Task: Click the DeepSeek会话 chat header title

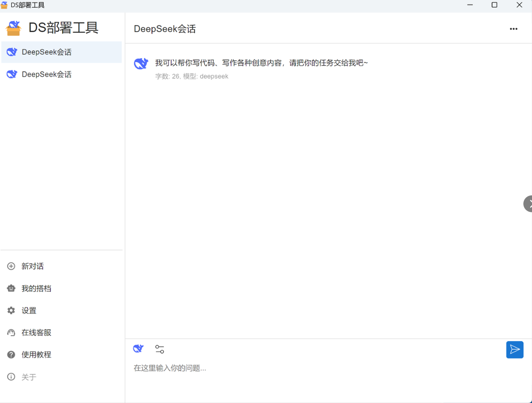Action: 165,29
